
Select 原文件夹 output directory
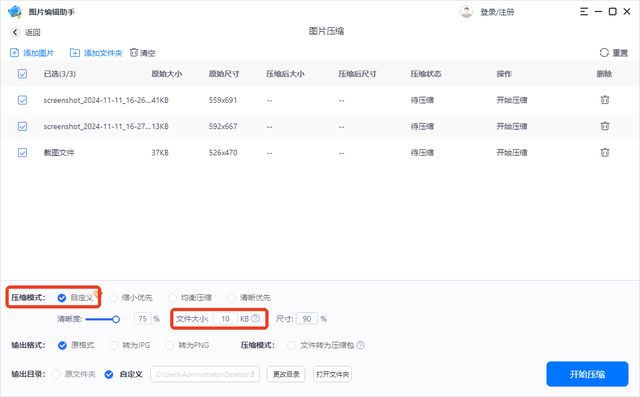[x=56, y=374]
